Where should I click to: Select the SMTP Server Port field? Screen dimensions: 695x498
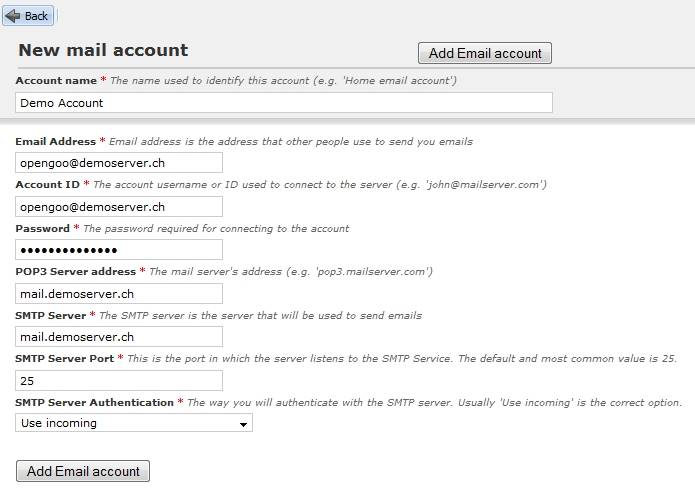[119, 381]
